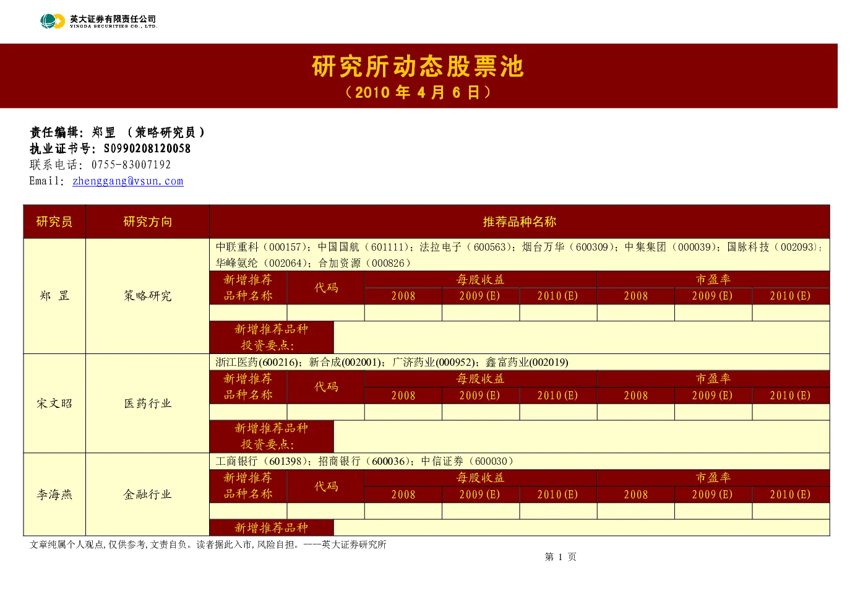The width and height of the screenshot is (868, 614).
Task: Select the 责任编辑 editor line
Action: (x=118, y=132)
